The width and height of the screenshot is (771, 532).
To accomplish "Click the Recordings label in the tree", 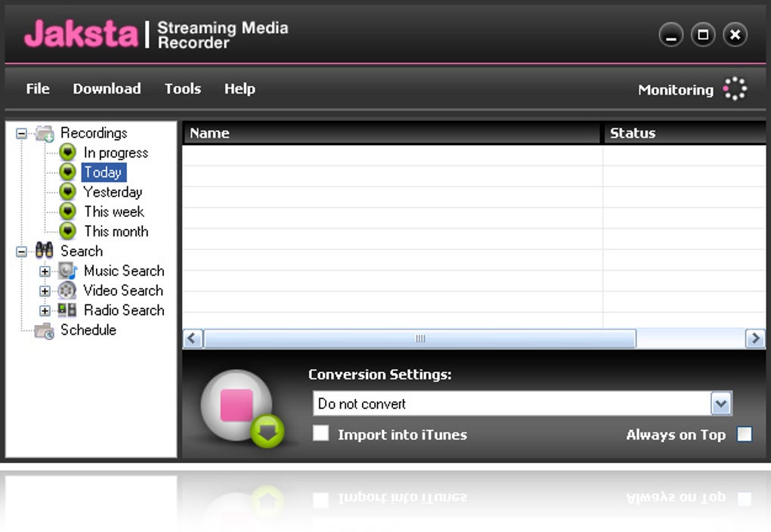I will [x=94, y=133].
